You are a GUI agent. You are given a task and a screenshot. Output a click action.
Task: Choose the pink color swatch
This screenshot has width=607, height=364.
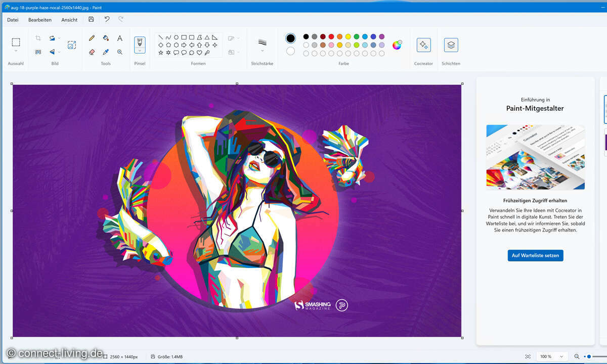click(331, 45)
